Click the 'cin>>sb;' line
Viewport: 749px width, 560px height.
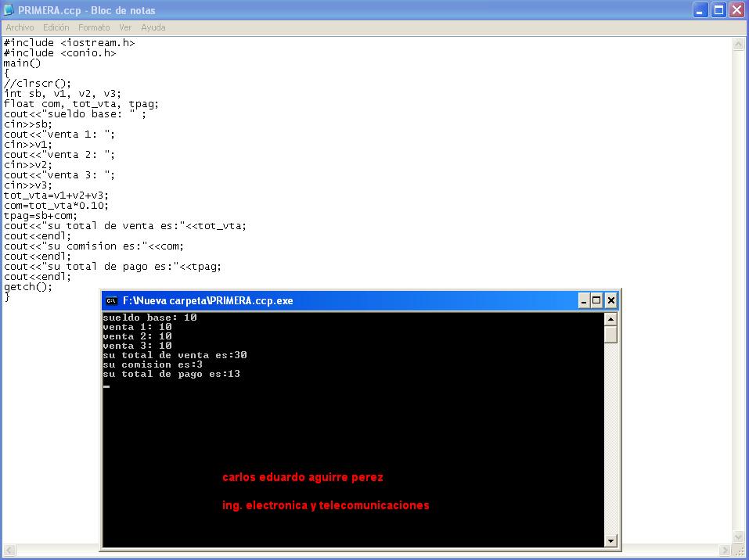click(x=27, y=124)
